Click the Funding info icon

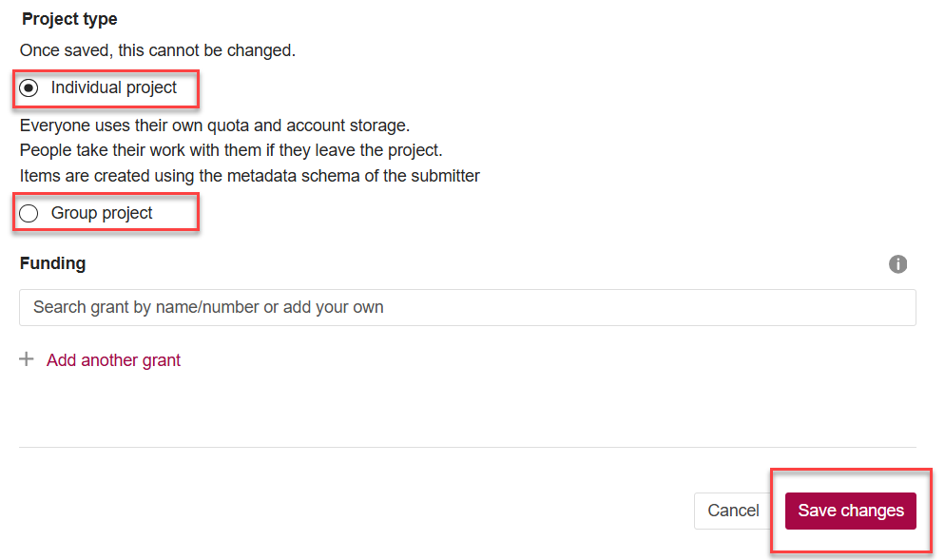point(897,264)
